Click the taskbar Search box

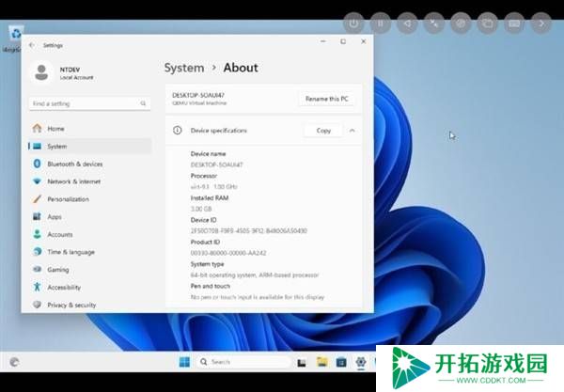[243, 362]
